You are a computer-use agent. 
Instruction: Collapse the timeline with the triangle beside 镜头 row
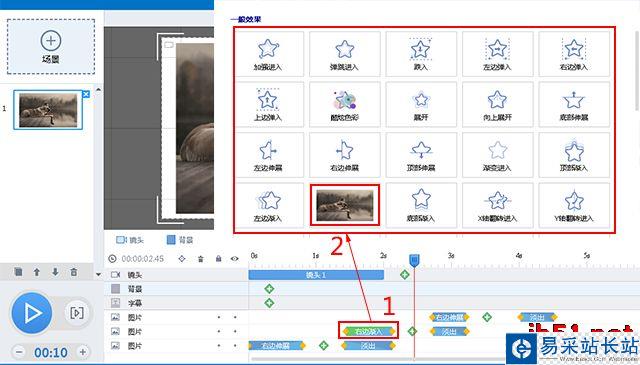[98, 275]
